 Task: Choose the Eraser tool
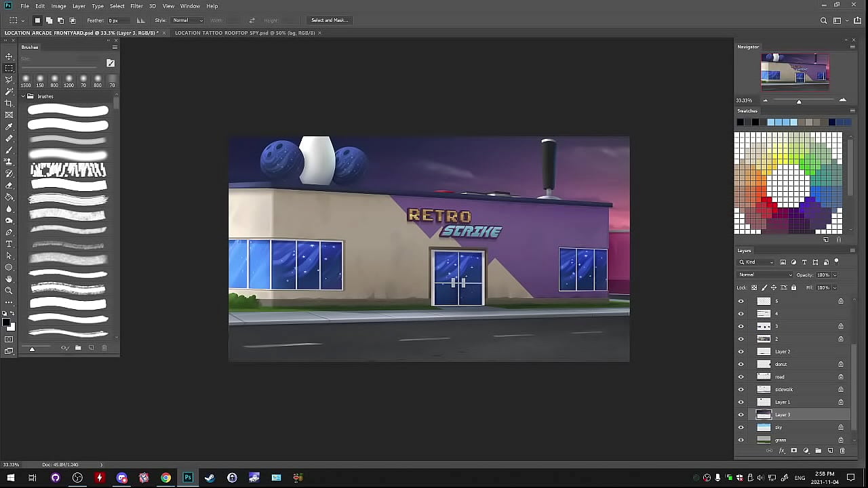[x=9, y=185]
